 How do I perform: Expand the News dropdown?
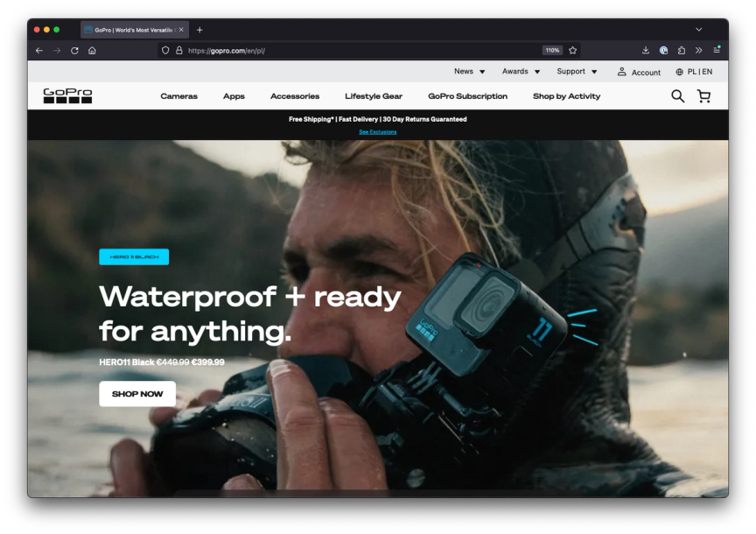pyautogui.click(x=469, y=72)
